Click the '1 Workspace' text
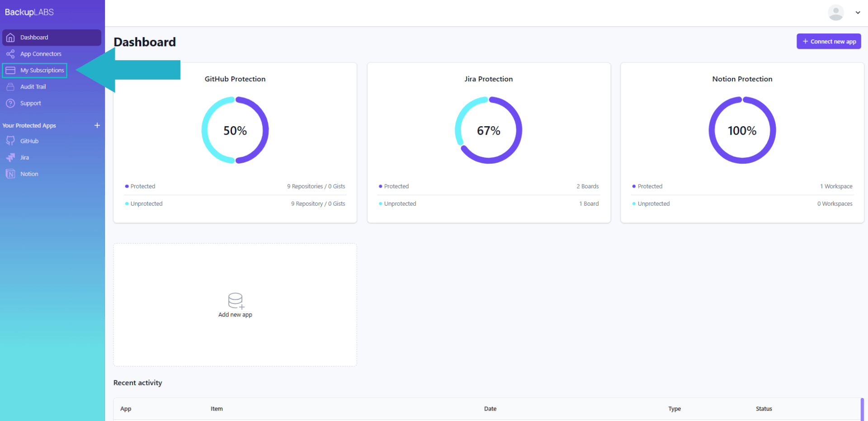The height and width of the screenshot is (421, 868). pos(836,186)
